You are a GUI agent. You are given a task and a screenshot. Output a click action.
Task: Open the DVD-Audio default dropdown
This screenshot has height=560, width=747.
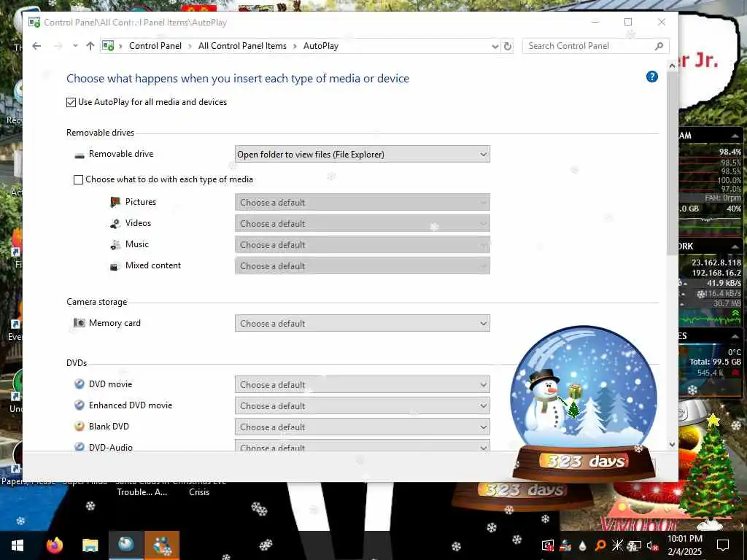pyautogui.click(x=362, y=446)
